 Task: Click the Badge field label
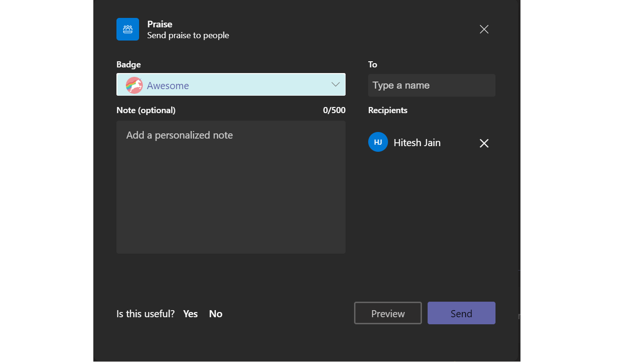[x=129, y=65]
